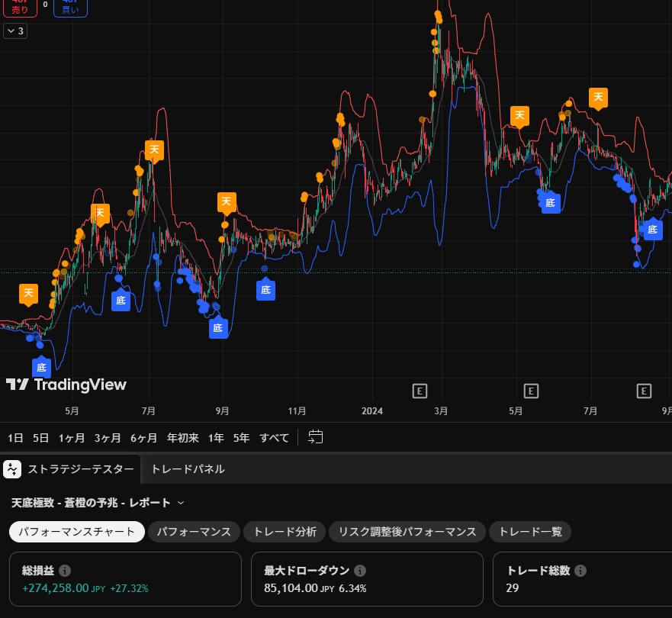
Task: Set chart range to 1日
Action: point(15,438)
